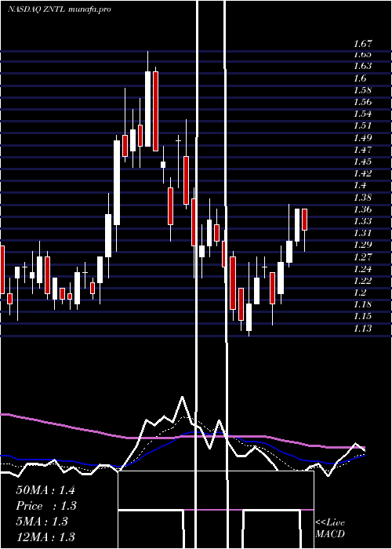Select the 1.49 price axis label
The image size is (392, 549).
pyautogui.click(x=362, y=137)
